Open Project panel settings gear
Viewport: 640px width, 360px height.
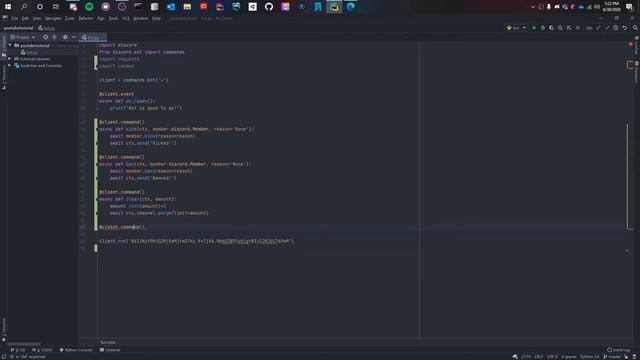(65, 37)
